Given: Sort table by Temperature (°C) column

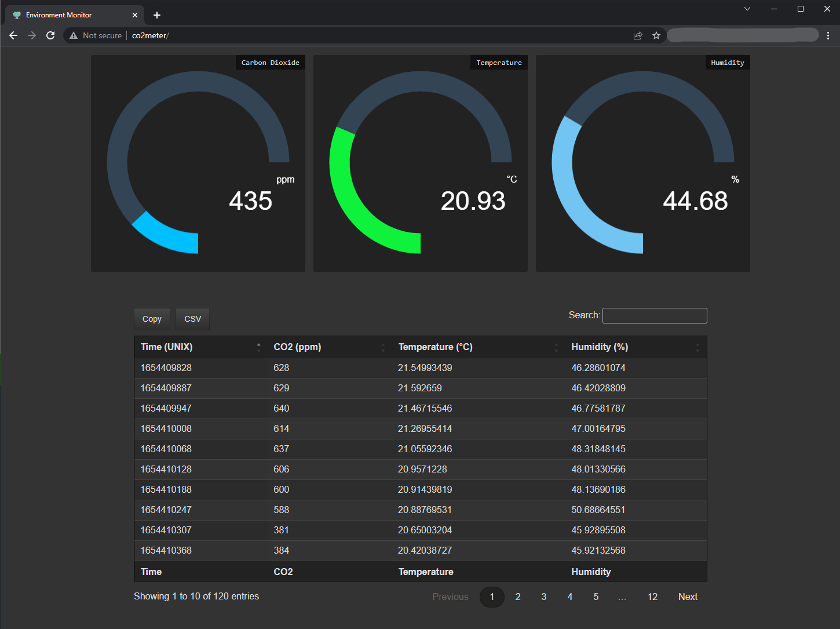Looking at the screenshot, I should coord(478,347).
